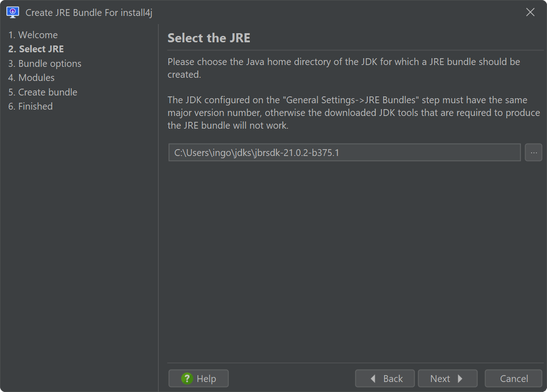Viewport: 547px width, 392px height.
Task: Click the Help button
Action: coord(198,378)
